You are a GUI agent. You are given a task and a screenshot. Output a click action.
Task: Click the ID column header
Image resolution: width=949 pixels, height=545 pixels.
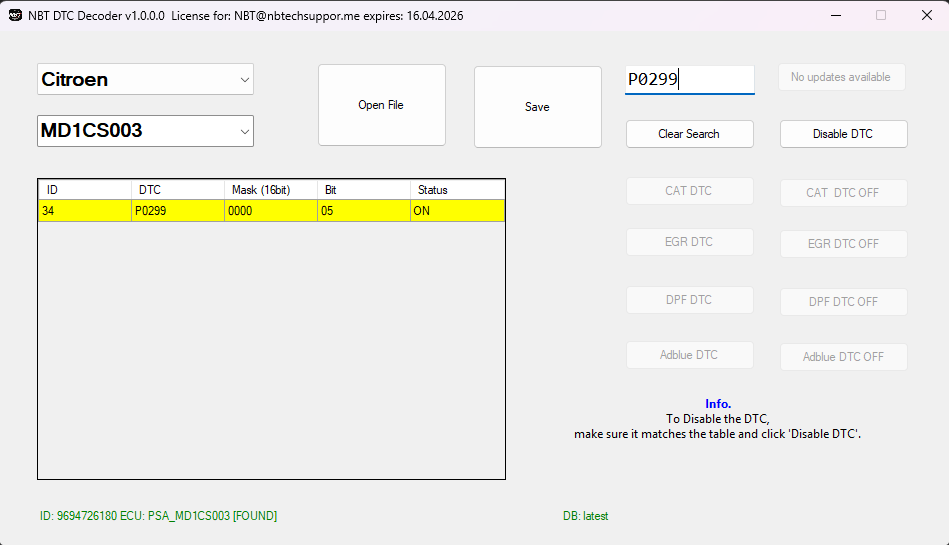(x=85, y=190)
